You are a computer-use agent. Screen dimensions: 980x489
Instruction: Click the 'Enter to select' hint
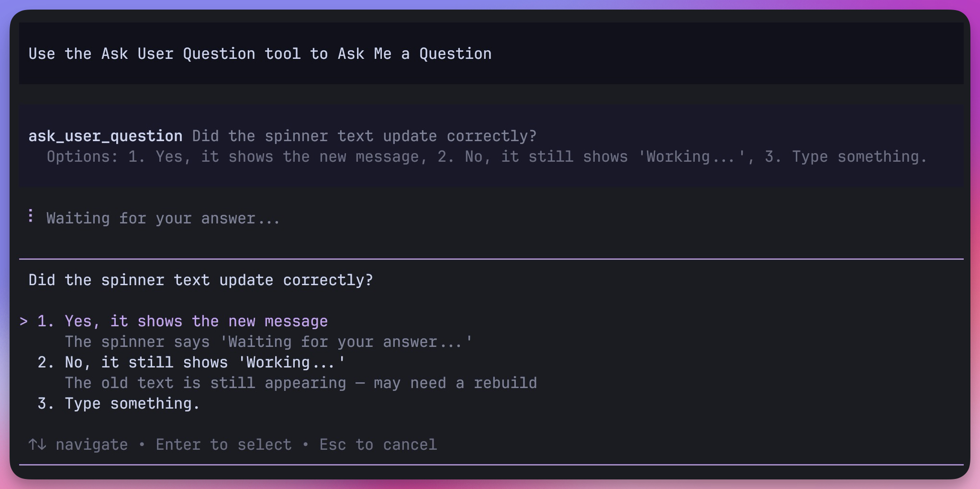(223, 445)
